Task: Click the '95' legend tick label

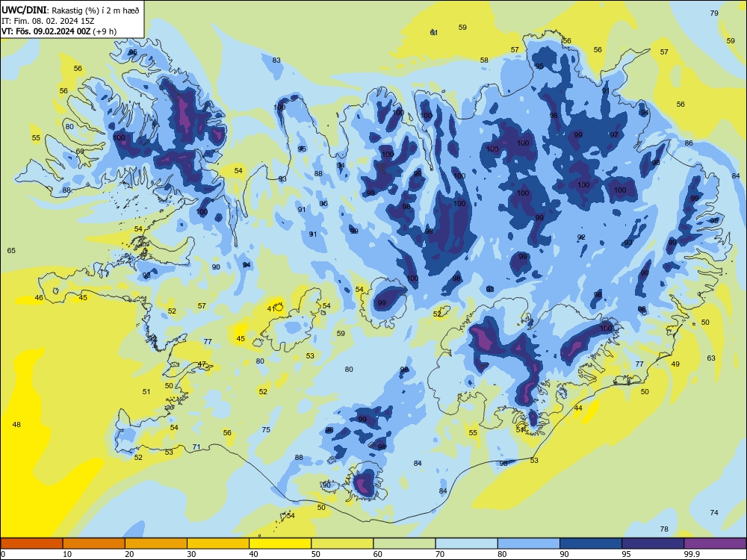Action: pyautogui.click(x=626, y=554)
